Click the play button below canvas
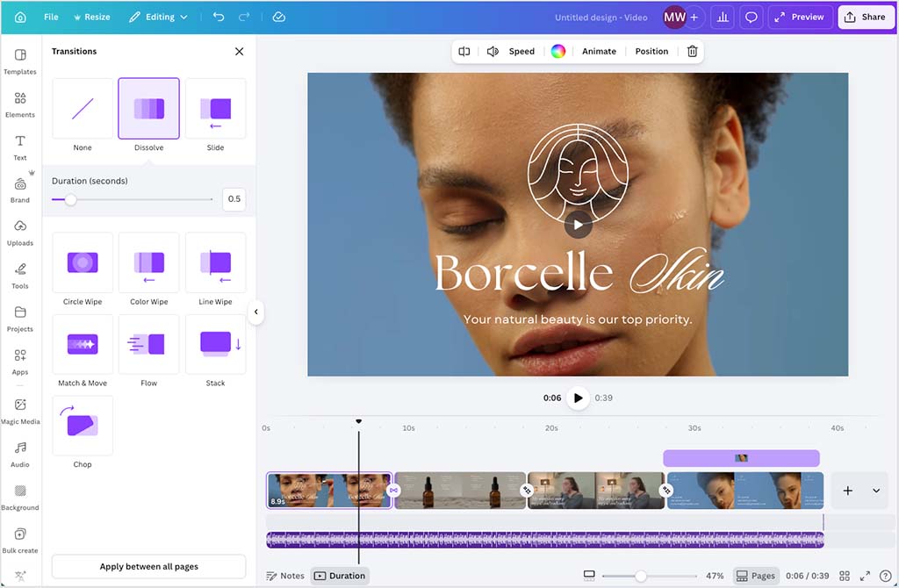Viewport: 899px width, 588px height. (x=578, y=398)
